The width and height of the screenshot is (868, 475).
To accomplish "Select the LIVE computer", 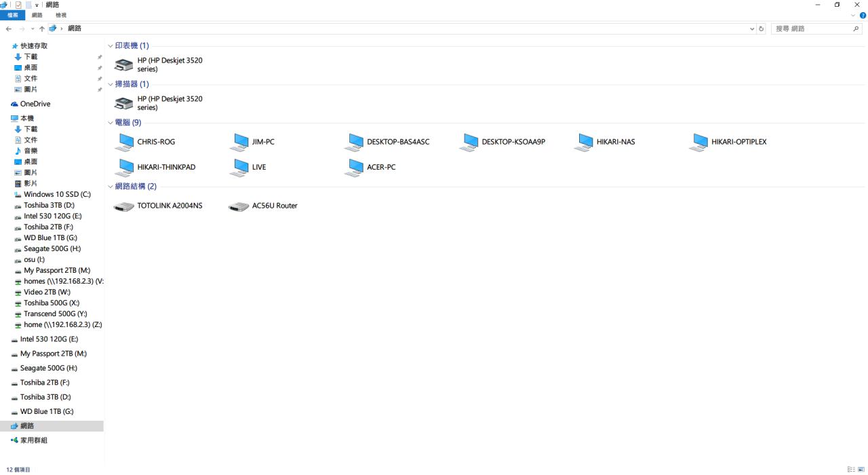I will [248, 167].
